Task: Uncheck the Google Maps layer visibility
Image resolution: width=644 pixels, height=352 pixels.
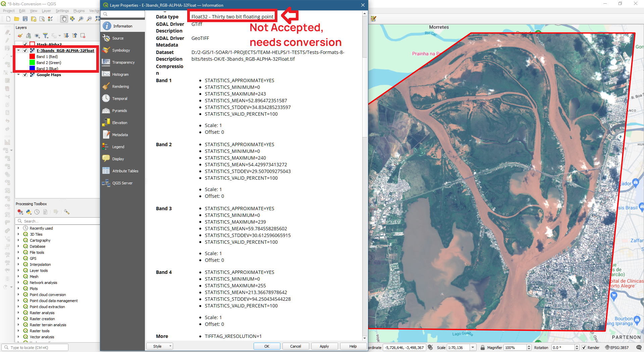Action: click(25, 74)
